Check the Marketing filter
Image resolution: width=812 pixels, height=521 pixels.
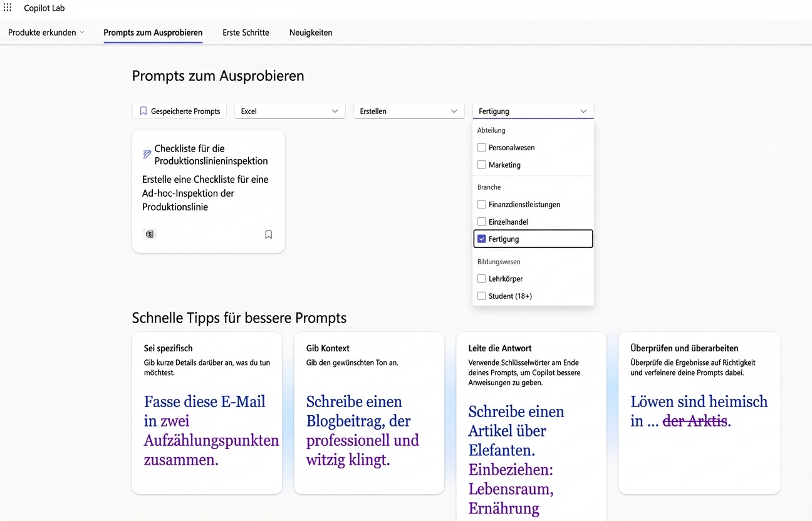(x=481, y=165)
